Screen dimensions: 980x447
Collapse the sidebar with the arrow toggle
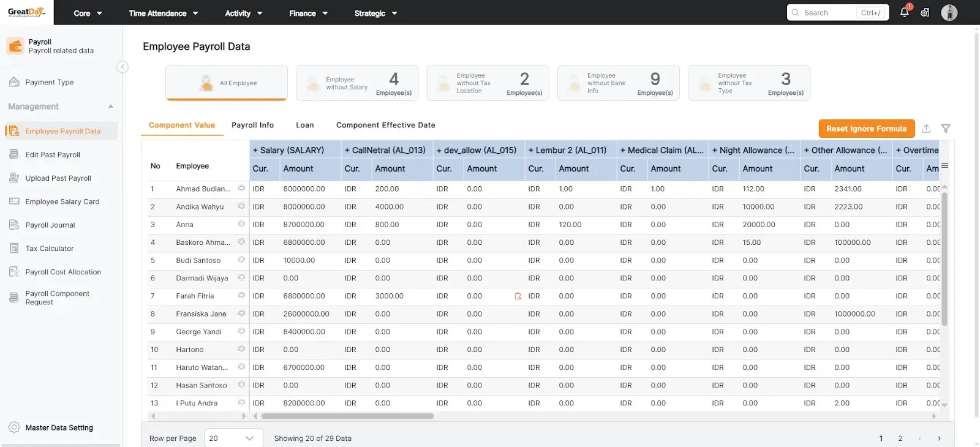tap(123, 67)
